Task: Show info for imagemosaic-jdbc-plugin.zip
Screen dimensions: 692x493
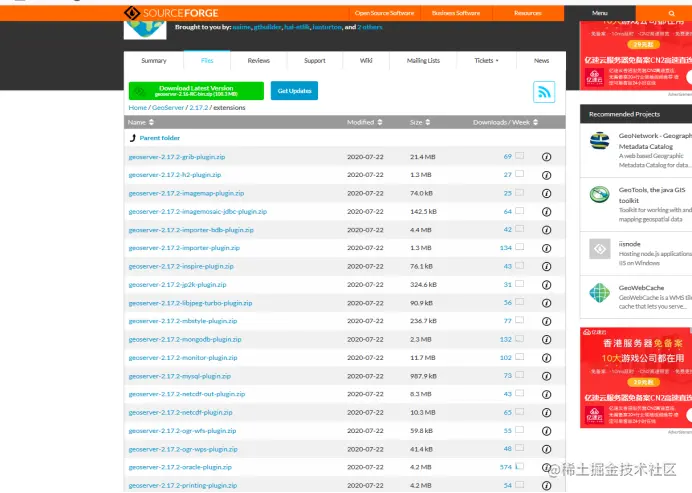Action: coord(546,212)
